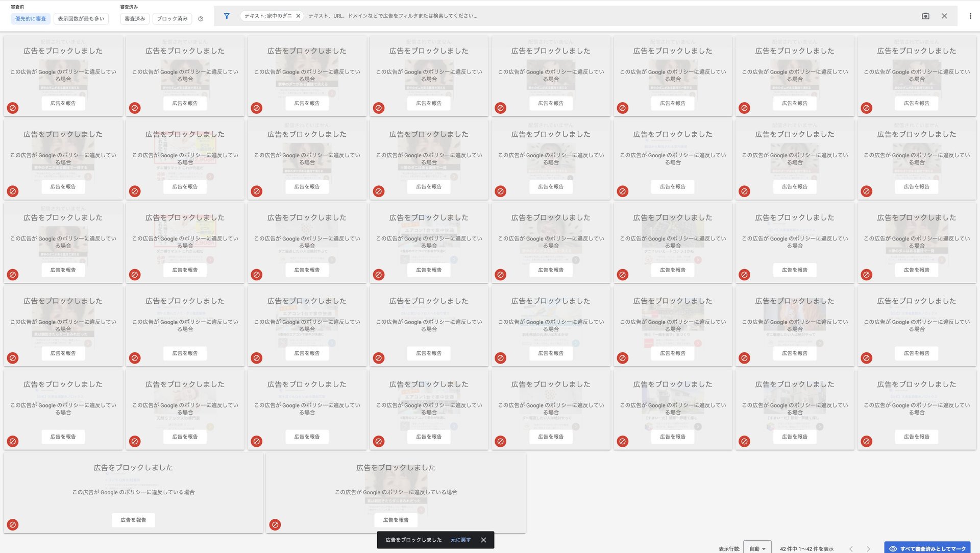Switch to the 審査済み tab
980x553 pixels.
[134, 18]
